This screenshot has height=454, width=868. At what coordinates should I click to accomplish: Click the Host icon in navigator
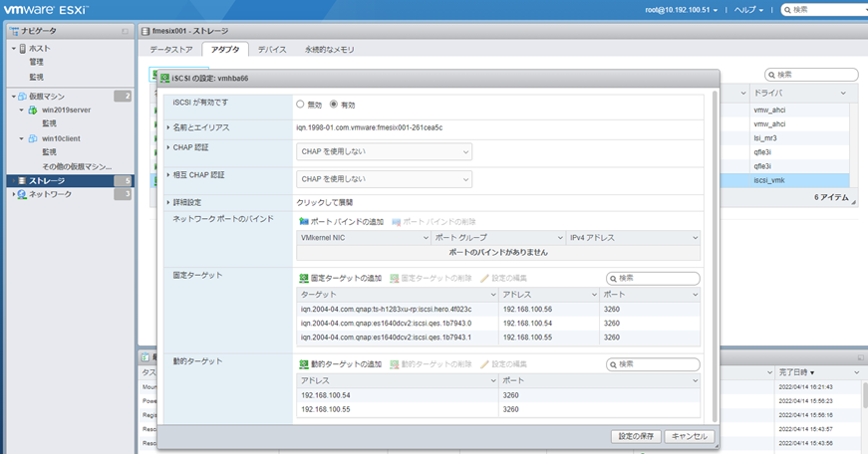[x=21, y=48]
